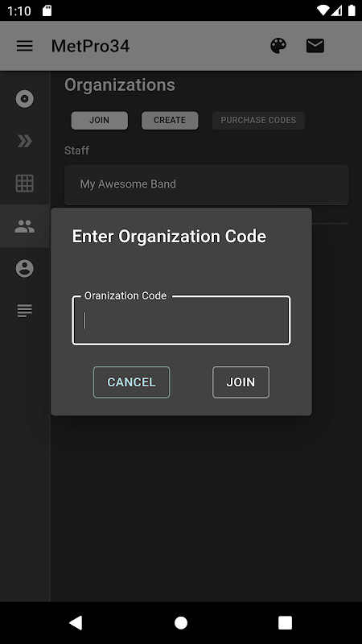
Task: Tap the Android back navigation button
Action: 76,622
